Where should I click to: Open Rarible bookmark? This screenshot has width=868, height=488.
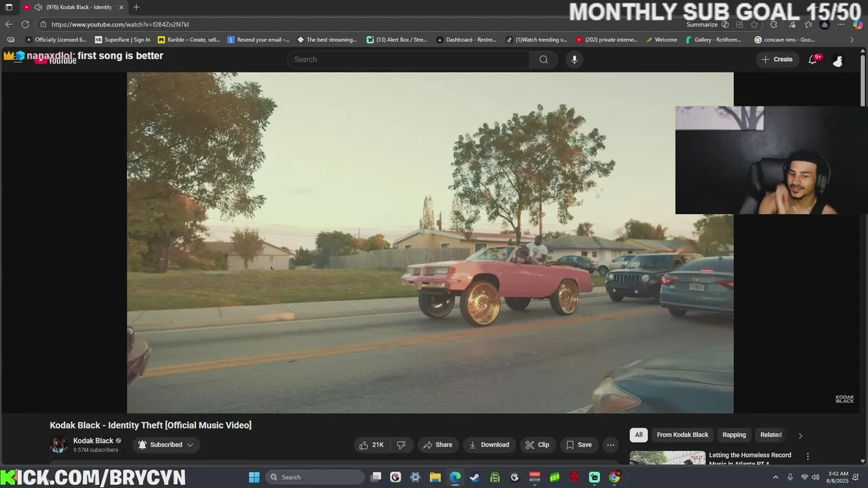[189, 40]
